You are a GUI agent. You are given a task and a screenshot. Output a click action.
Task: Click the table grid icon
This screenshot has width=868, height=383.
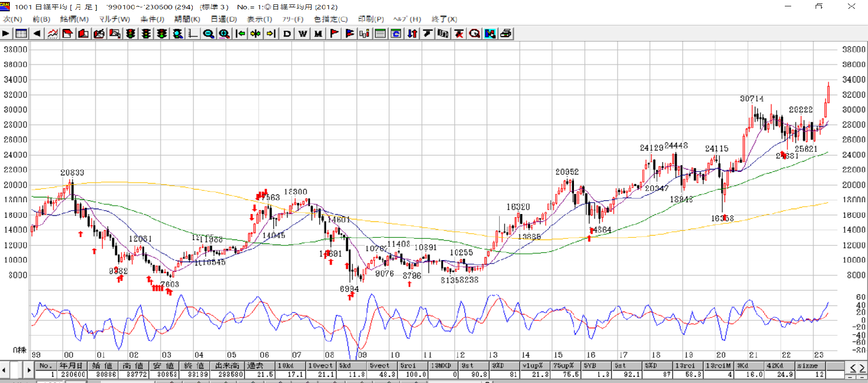(21, 33)
